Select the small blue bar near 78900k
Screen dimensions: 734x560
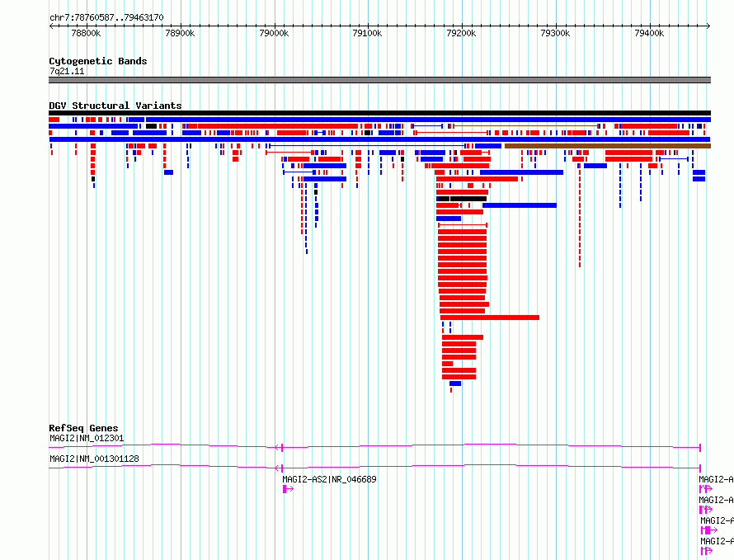coord(168,172)
